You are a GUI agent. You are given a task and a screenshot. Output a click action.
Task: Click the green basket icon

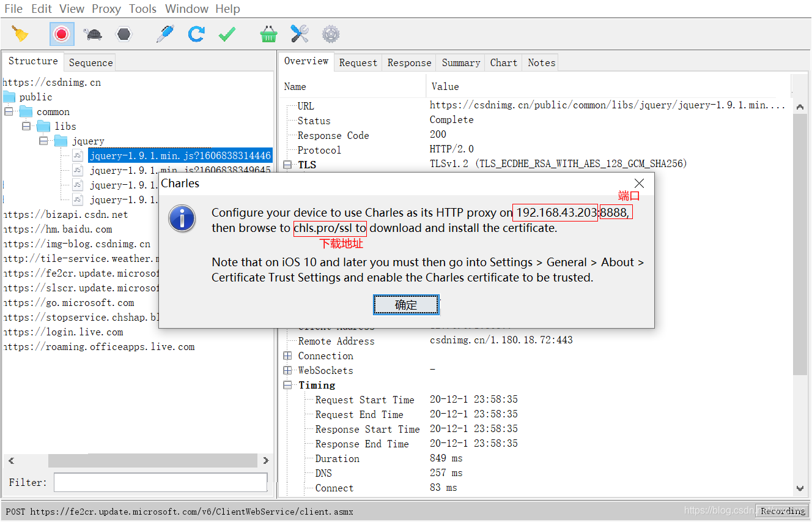point(268,34)
